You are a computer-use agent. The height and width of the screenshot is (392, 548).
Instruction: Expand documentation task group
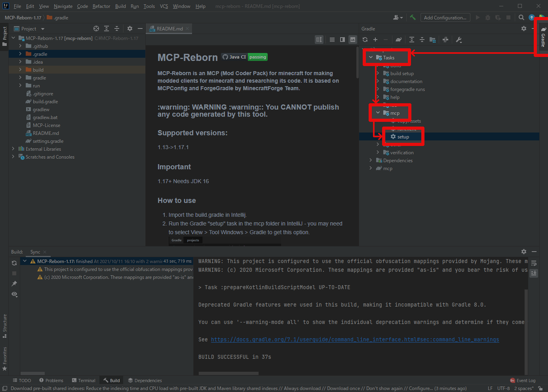pyautogui.click(x=378, y=81)
